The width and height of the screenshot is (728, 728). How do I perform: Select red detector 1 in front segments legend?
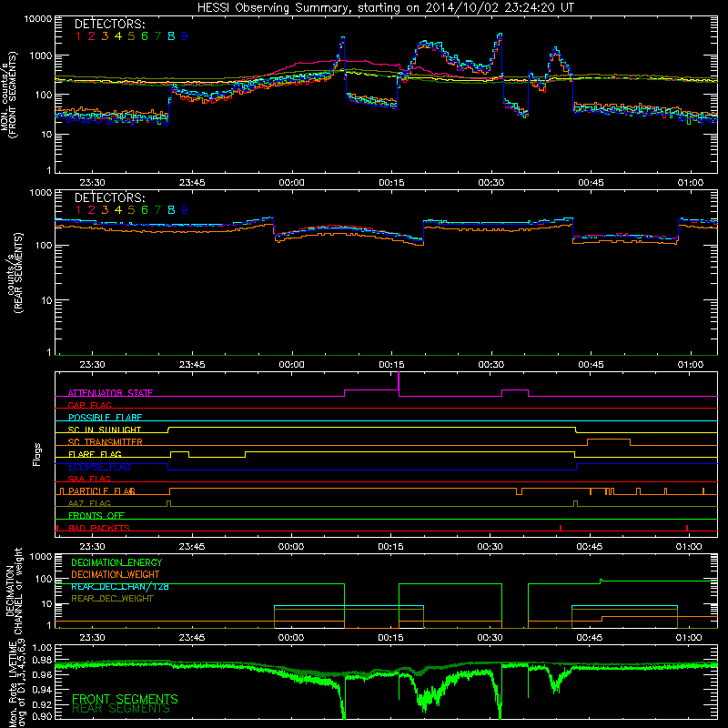point(78,36)
